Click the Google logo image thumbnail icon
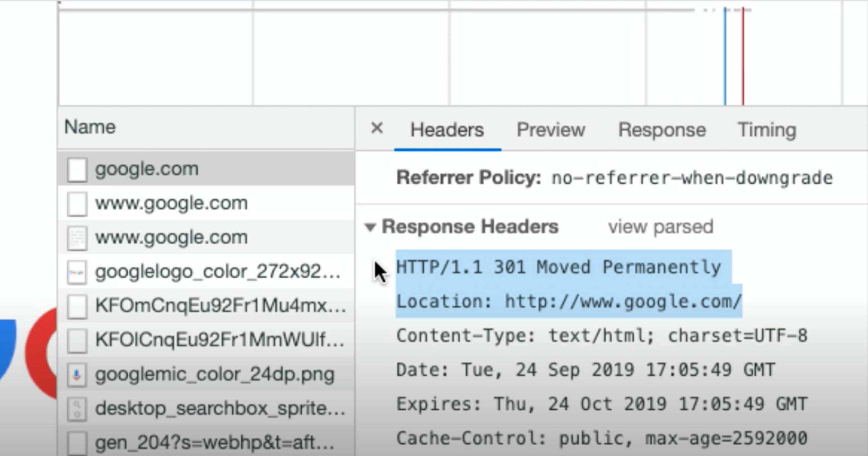The height and width of the screenshot is (456, 868). click(x=77, y=272)
